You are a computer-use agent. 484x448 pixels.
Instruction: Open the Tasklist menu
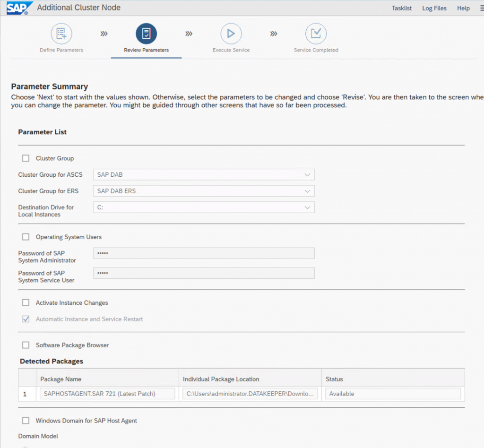pyautogui.click(x=402, y=9)
